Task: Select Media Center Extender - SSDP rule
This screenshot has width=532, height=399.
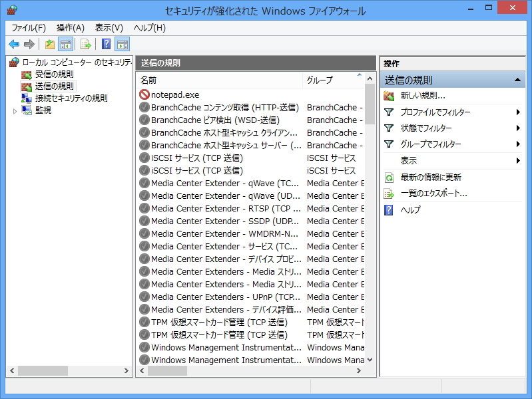Action: 225,221
